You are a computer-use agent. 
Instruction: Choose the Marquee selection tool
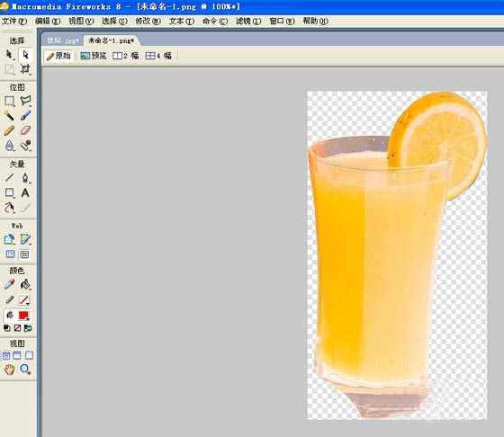coord(9,101)
